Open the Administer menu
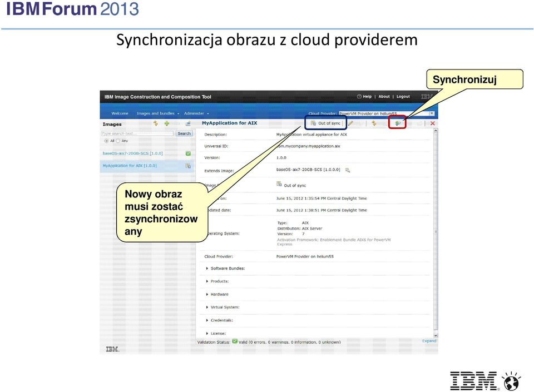This screenshot has height=392, width=534. (196, 113)
